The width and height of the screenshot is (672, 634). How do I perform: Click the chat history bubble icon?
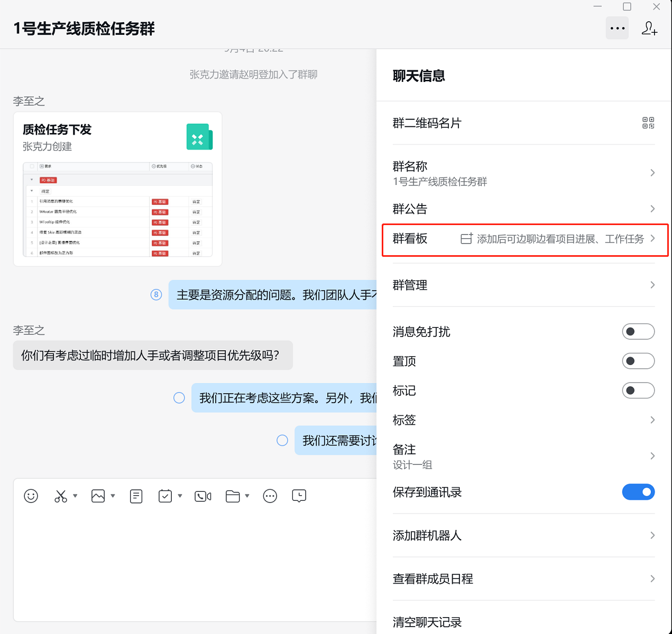[299, 496]
